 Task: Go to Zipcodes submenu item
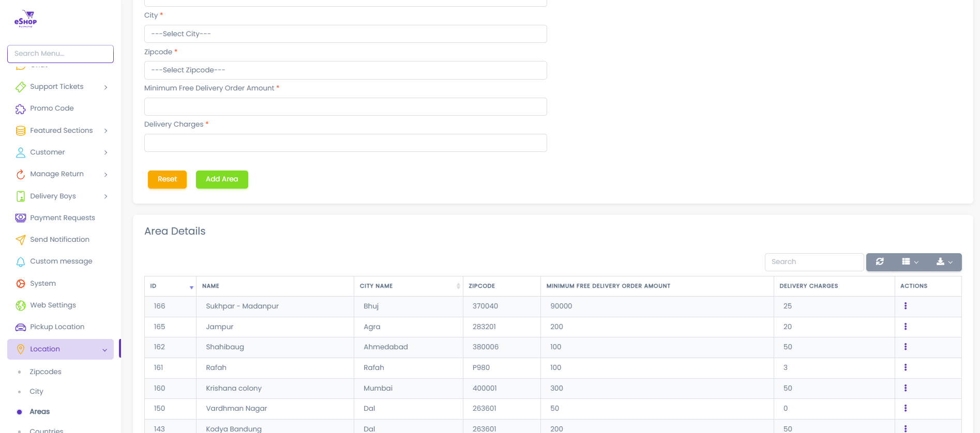point(46,372)
